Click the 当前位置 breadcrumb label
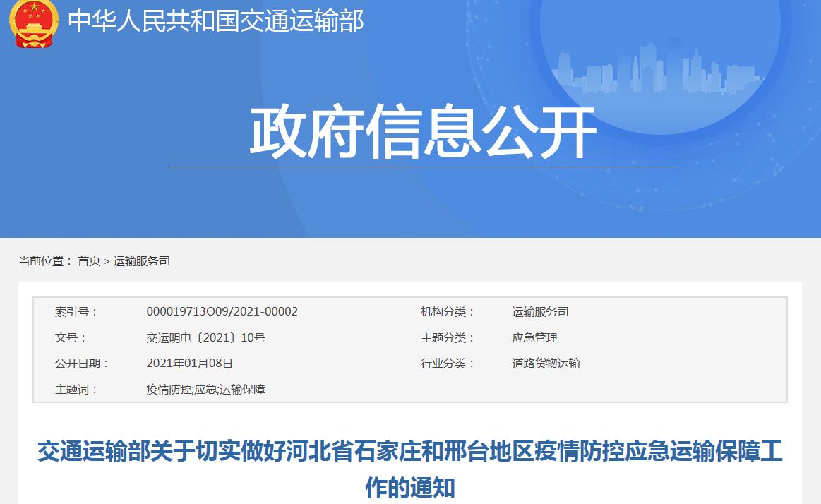Screen dimensions: 821x504 (x=45, y=261)
